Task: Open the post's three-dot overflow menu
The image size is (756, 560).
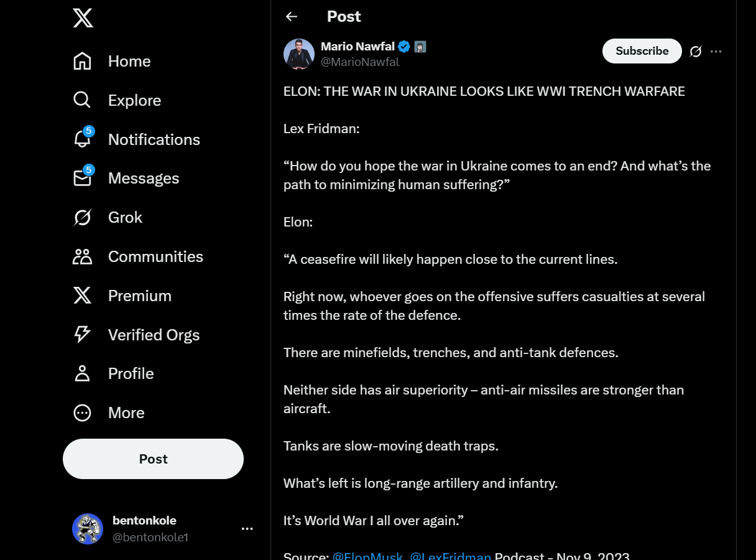Action: 716,51
